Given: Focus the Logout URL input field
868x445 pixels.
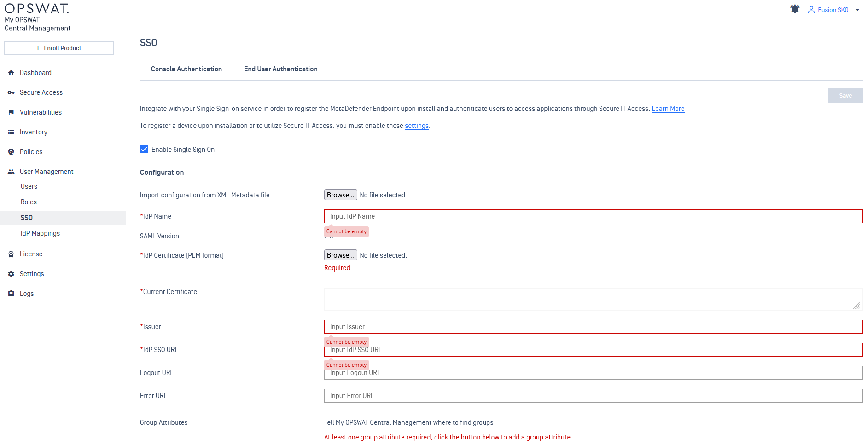Looking at the screenshot, I should [594, 374].
